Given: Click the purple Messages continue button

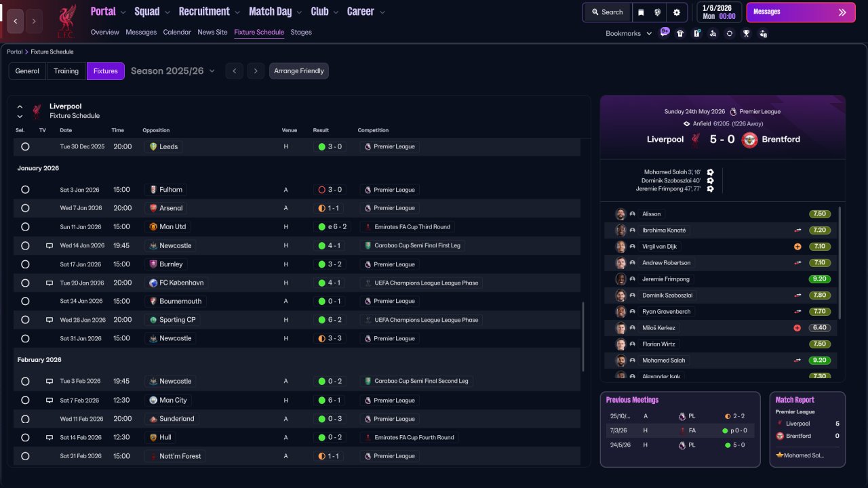Looking at the screenshot, I should click(801, 12).
